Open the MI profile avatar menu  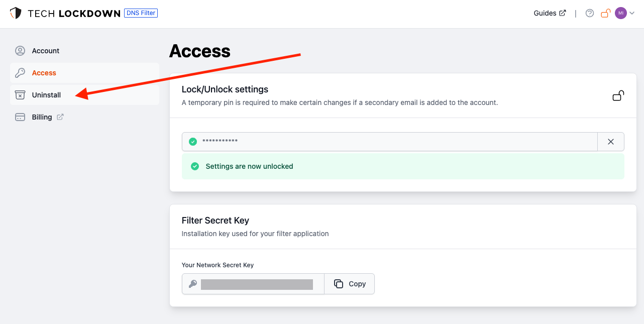click(x=621, y=14)
